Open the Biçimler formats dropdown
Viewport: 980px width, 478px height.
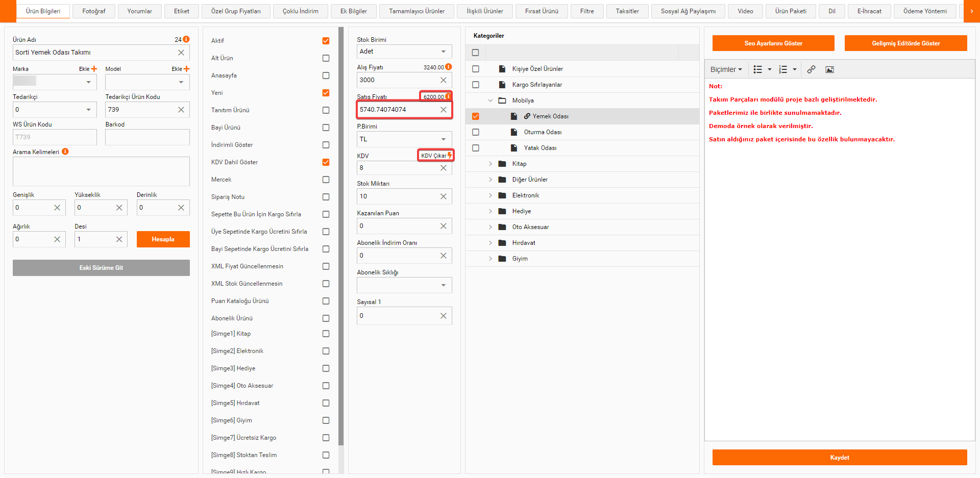[726, 69]
